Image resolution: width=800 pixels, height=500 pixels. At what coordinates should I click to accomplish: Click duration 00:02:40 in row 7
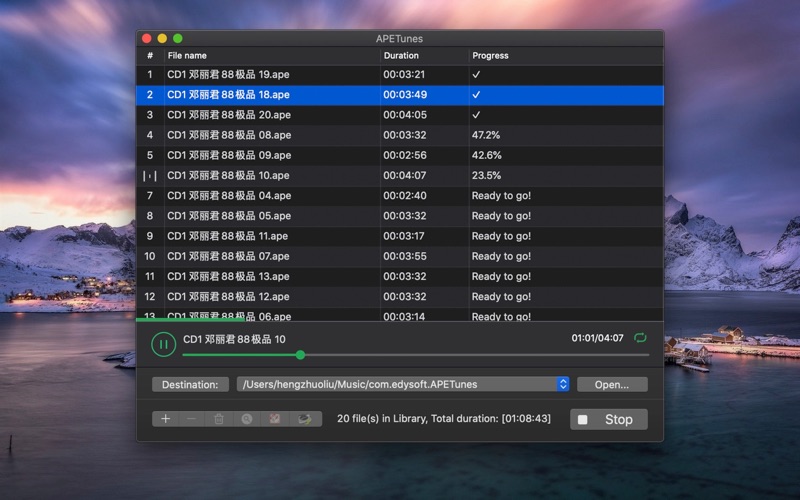click(405, 196)
